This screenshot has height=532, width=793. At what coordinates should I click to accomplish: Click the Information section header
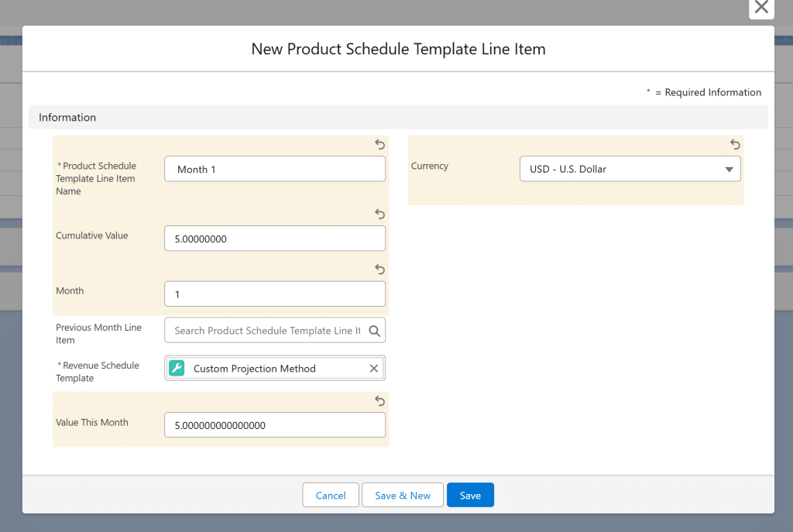point(67,118)
